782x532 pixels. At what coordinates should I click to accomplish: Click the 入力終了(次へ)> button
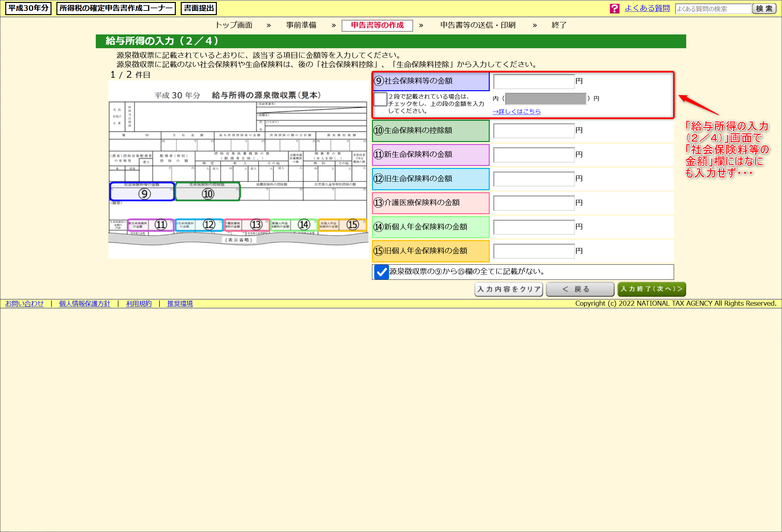click(651, 289)
